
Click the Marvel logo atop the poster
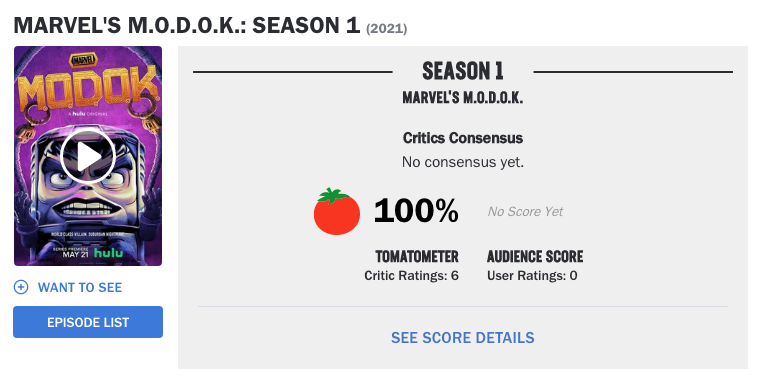(x=84, y=61)
